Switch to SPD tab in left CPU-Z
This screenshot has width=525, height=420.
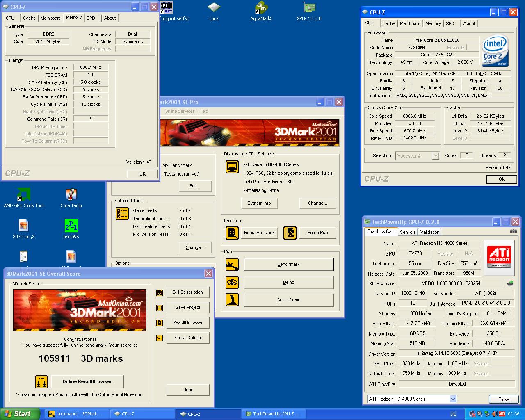(x=91, y=18)
